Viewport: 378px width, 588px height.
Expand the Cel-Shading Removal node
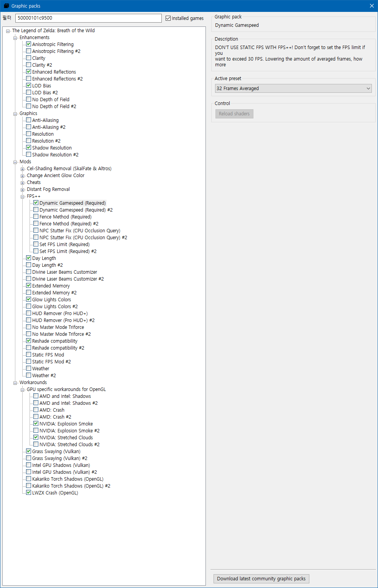pyautogui.click(x=23, y=169)
